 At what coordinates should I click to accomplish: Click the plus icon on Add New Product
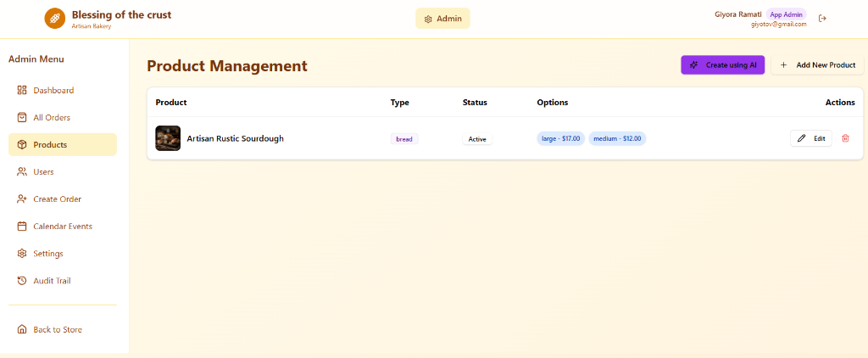(783, 64)
